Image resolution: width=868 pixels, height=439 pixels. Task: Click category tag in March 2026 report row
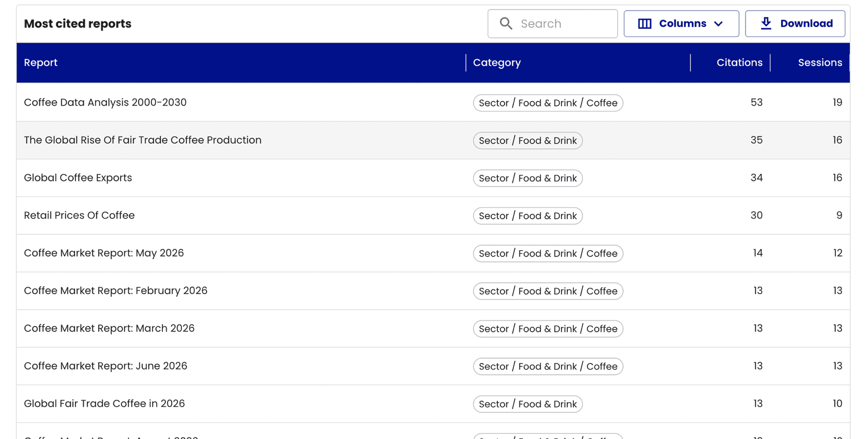pos(548,329)
